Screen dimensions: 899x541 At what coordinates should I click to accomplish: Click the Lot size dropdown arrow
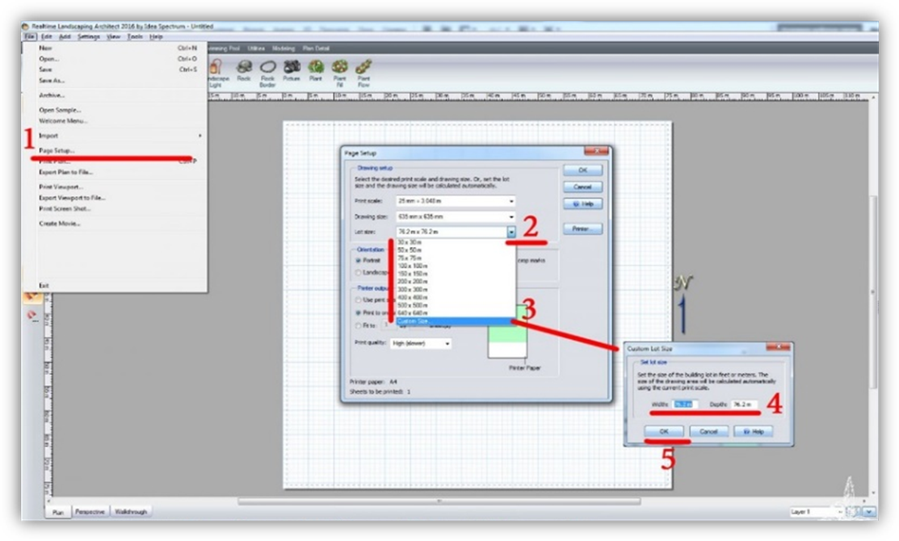coord(511,232)
